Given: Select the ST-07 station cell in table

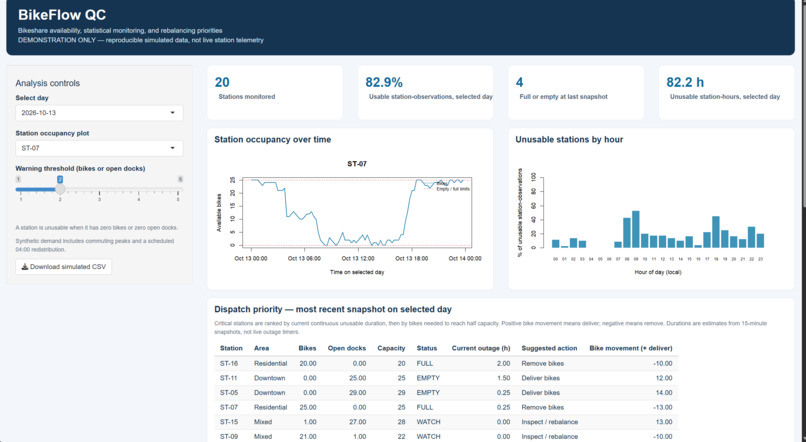Looking at the screenshot, I should tap(229, 407).
